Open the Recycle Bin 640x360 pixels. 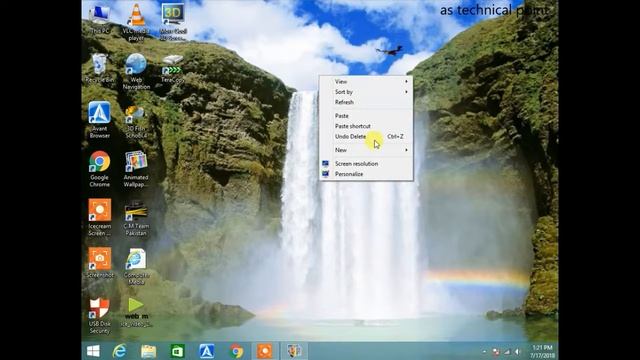[100, 68]
